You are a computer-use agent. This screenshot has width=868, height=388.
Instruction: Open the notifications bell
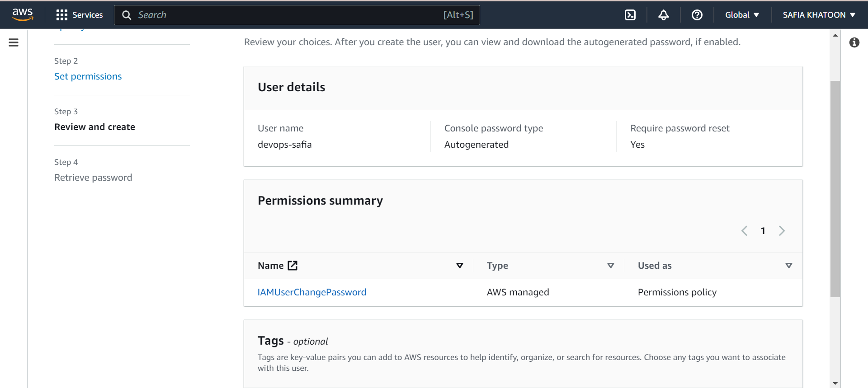click(663, 15)
